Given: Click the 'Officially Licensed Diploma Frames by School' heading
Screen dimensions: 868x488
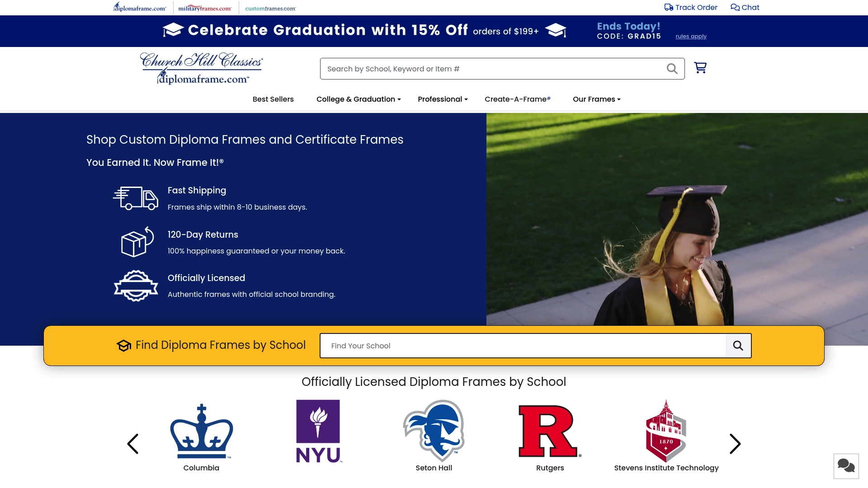Looking at the screenshot, I should 434,382.
